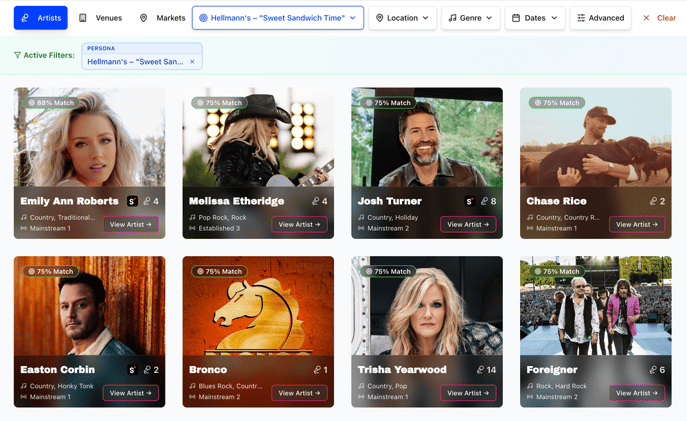Screen dimensions: 687x421
Task: Switch to the Artists tab
Action: point(41,18)
